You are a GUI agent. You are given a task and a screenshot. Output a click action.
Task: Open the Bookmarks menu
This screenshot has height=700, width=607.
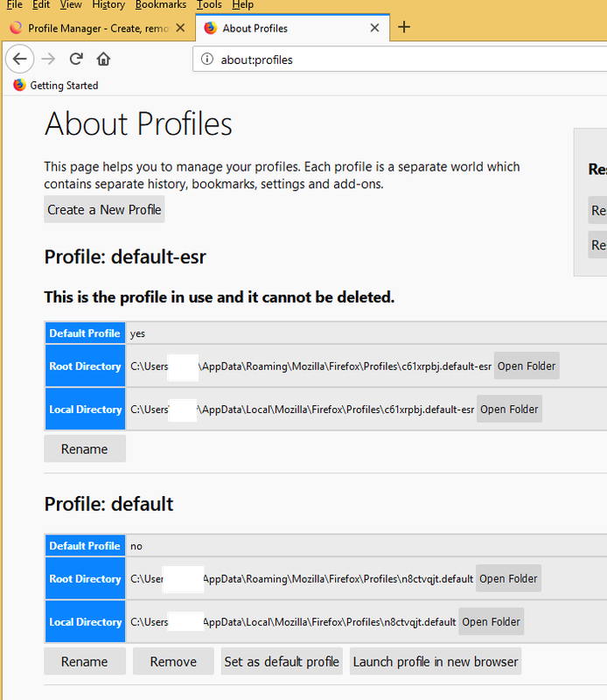pos(161,5)
